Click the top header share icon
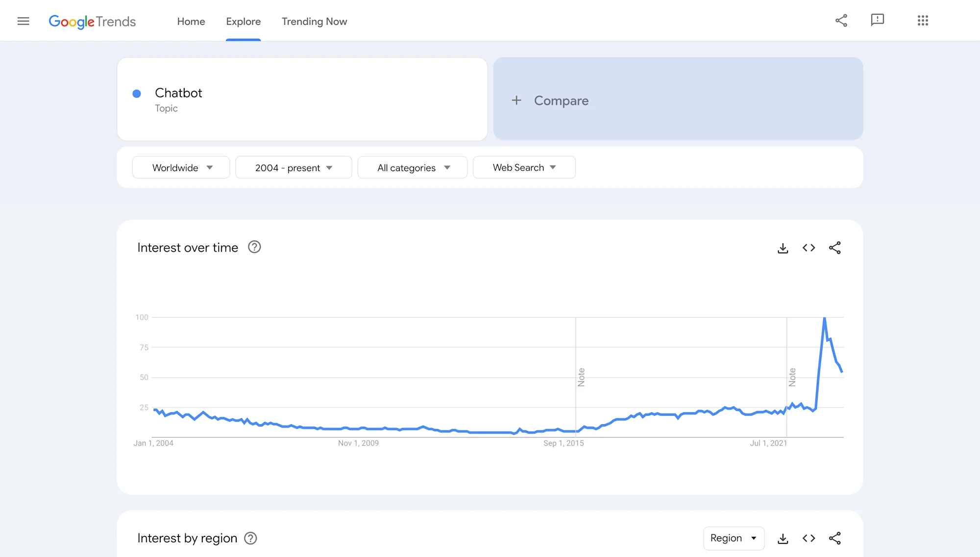The width and height of the screenshot is (980, 557). pos(841,21)
